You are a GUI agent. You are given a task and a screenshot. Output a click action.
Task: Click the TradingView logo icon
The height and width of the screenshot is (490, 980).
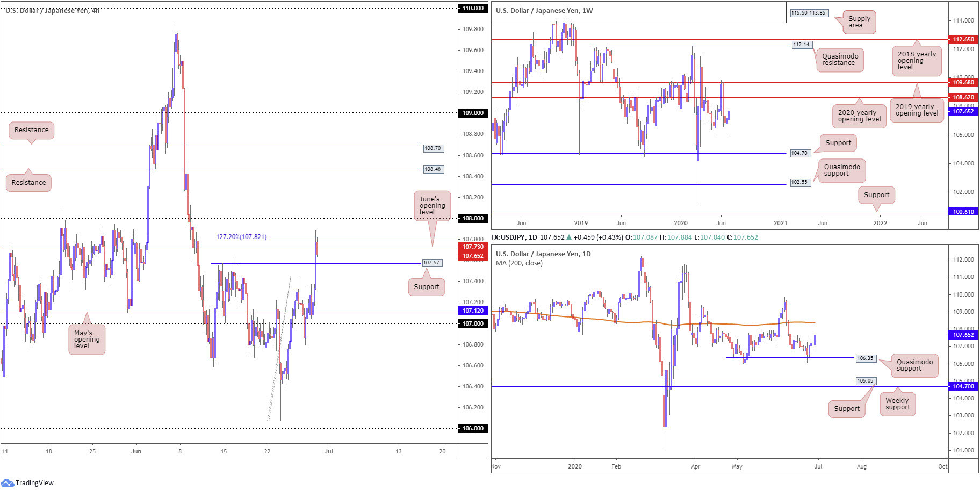click(7, 482)
